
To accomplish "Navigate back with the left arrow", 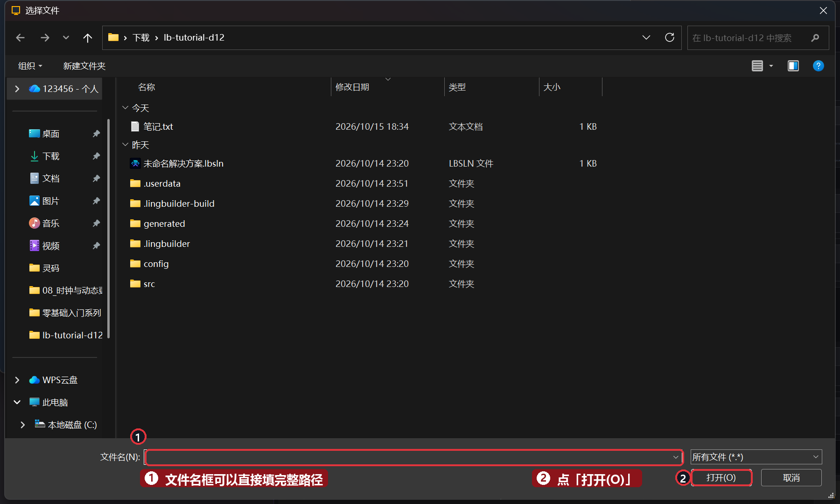I will coord(20,38).
